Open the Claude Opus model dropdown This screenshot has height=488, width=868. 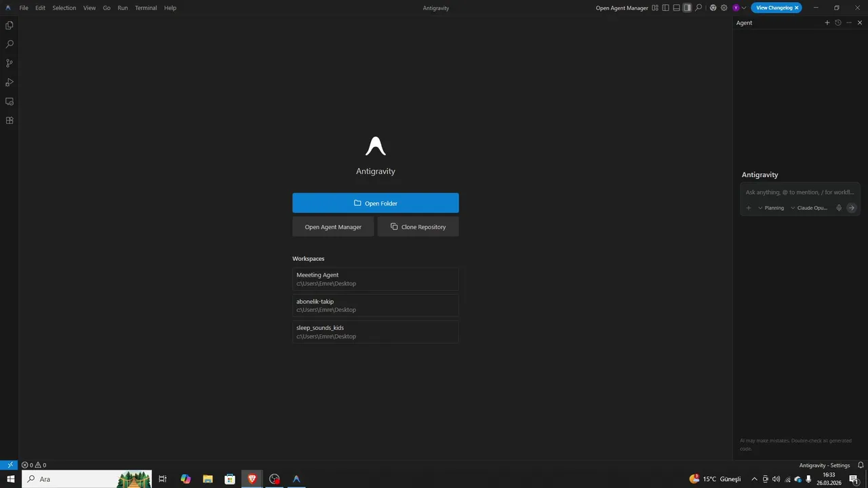[809, 208]
